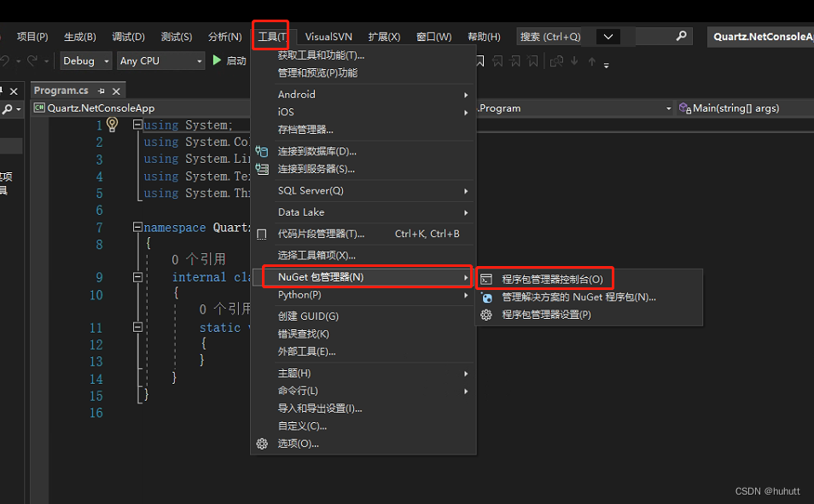814x504 pixels.
Task: Click the C# project icon in navigation bar
Action: pos(39,108)
